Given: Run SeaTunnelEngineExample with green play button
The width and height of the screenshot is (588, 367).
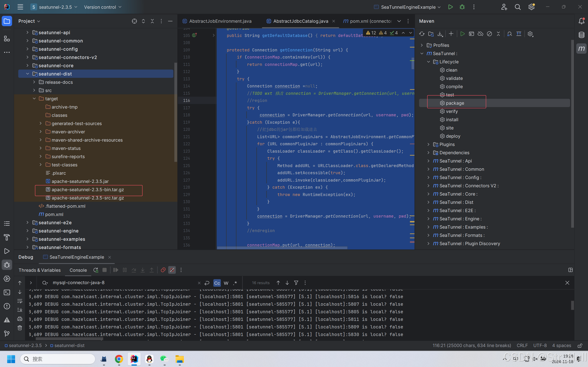Looking at the screenshot, I should pyautogui.click(x=450, y=7).
